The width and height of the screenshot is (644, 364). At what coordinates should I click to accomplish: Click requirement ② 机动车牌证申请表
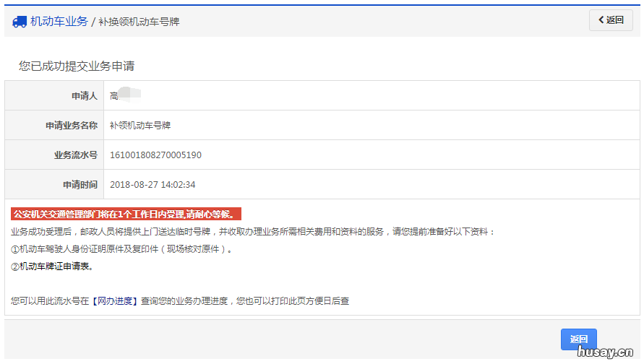point(52,266)
